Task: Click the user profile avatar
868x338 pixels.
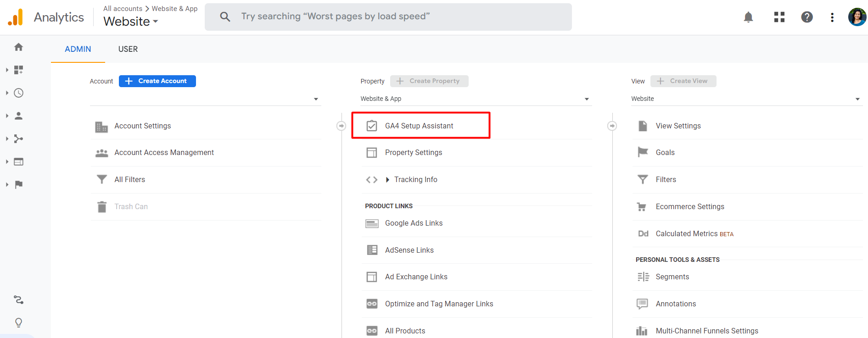Action: point(857,17)
